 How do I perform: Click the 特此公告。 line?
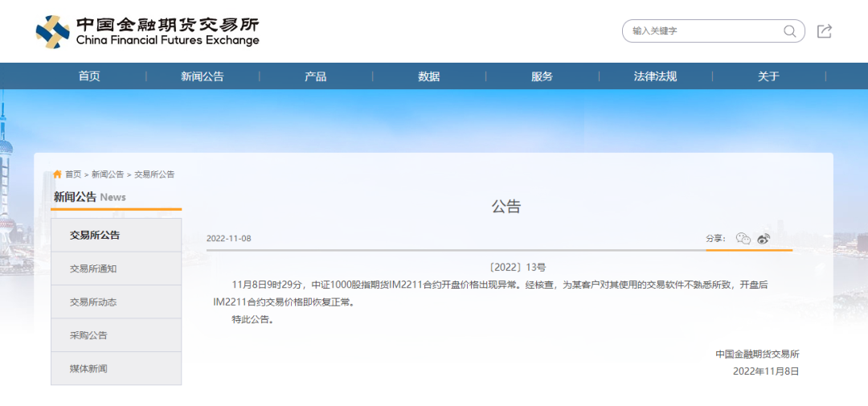click(x=253, y=320)
